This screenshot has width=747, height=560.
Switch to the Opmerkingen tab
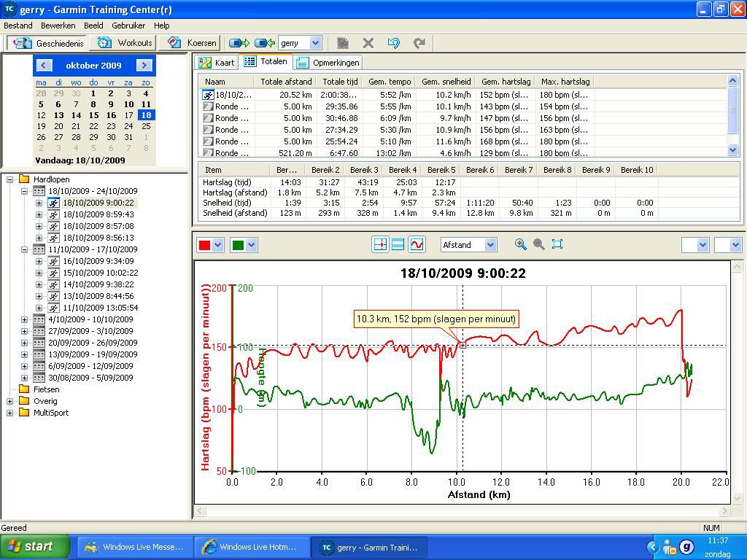coord(328,63)
